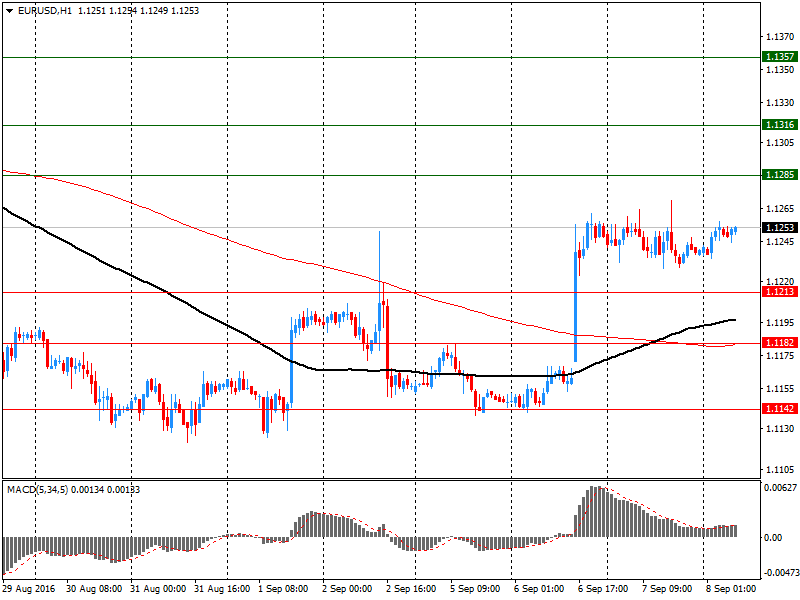Select the 1 Sep 08:00 time axis label
Screen dimensions: 800x600
283,589
